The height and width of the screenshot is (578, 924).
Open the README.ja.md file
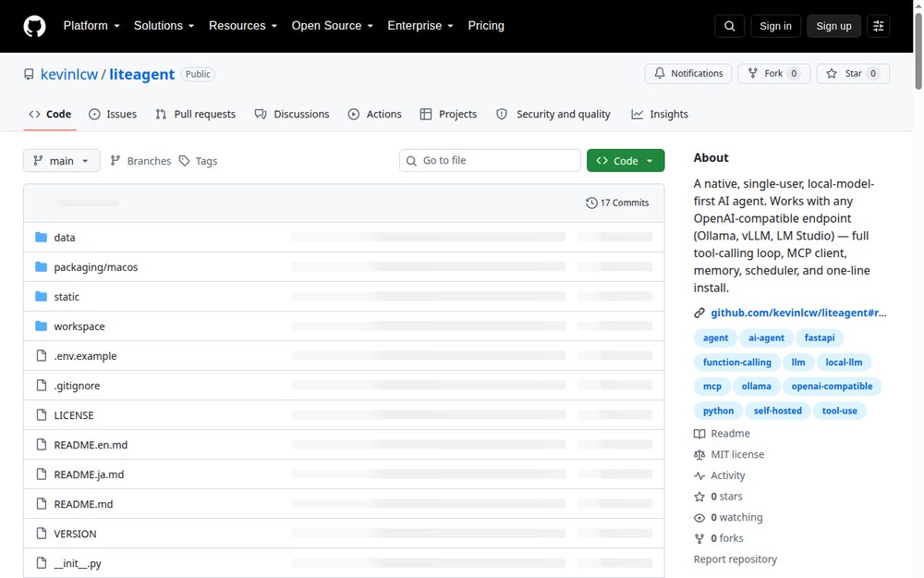pyautogui.click(x=89, y=474)
